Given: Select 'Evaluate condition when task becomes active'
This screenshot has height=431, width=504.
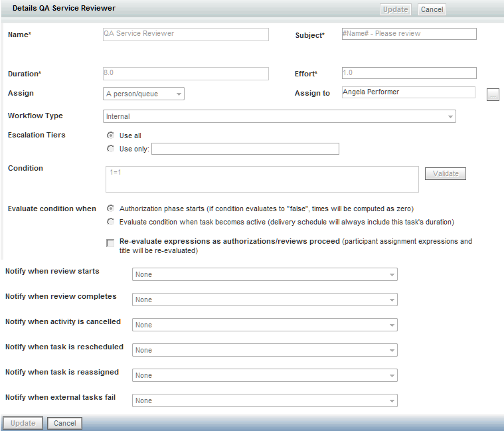Looking at the screenshot, I should [x=110, y=221].
